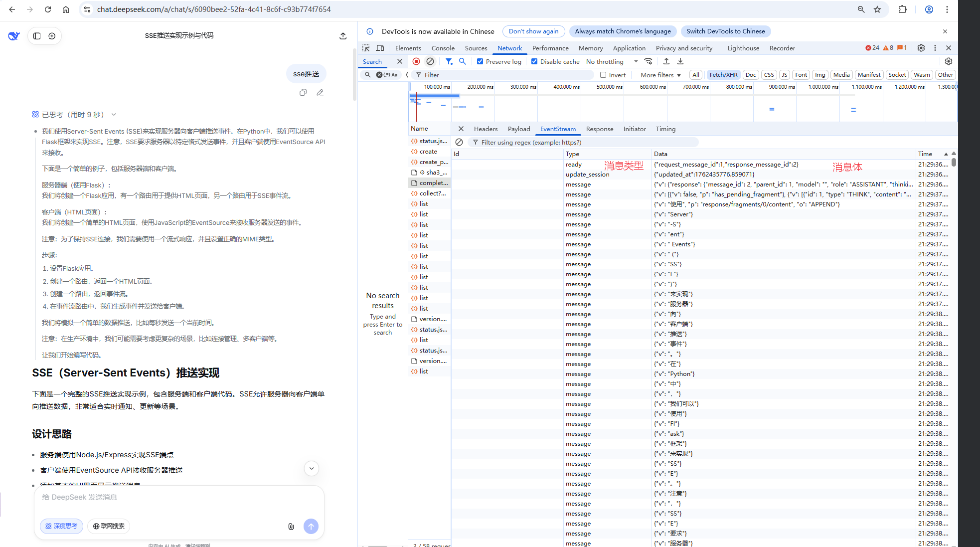Click the file attachment paperclip icon
980x547 pixels.
click(291, 526)
